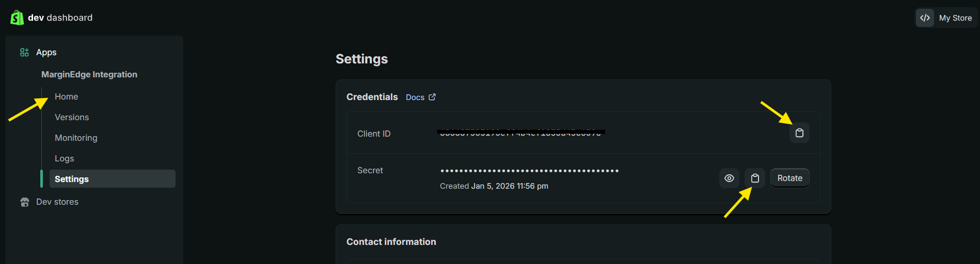The image size is (980, 264).
Task: Click the code brackets store icon
Action: pos(925,18)
